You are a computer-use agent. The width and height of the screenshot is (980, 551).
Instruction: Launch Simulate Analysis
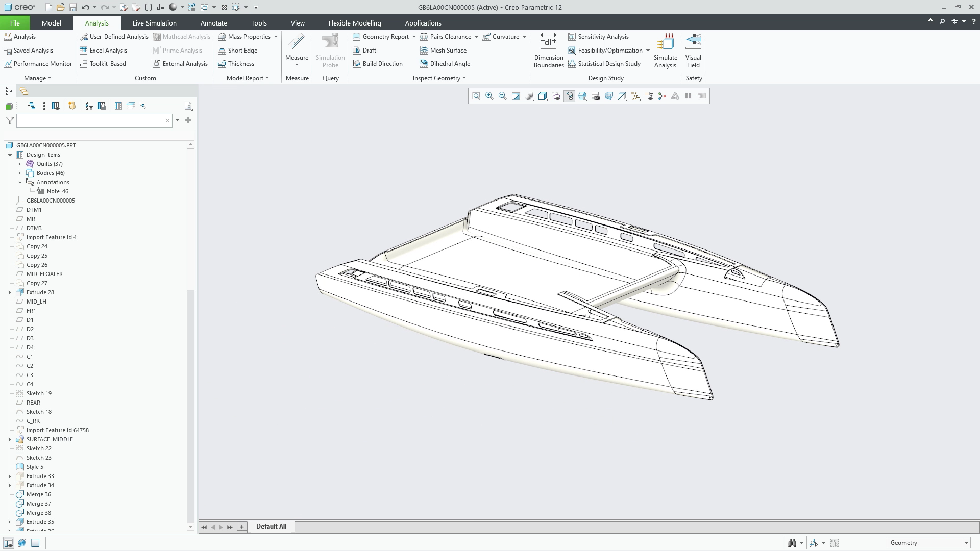[x=665, y=51]
